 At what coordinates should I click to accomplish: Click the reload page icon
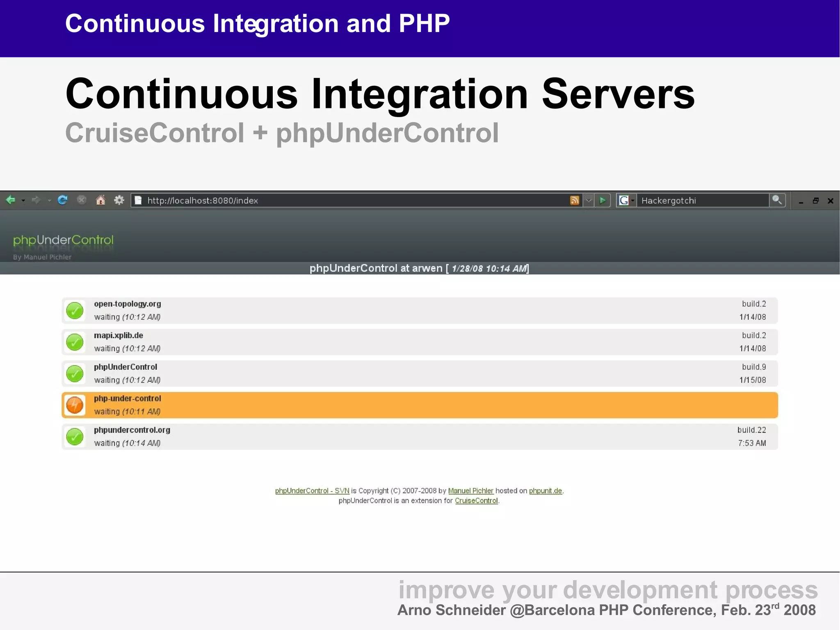point(62,200)
